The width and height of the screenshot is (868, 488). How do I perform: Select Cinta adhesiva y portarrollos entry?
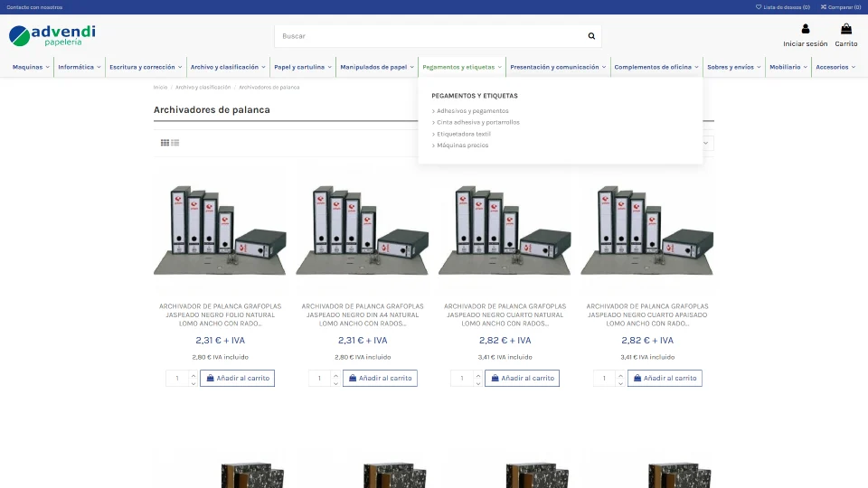pos(477,122)
